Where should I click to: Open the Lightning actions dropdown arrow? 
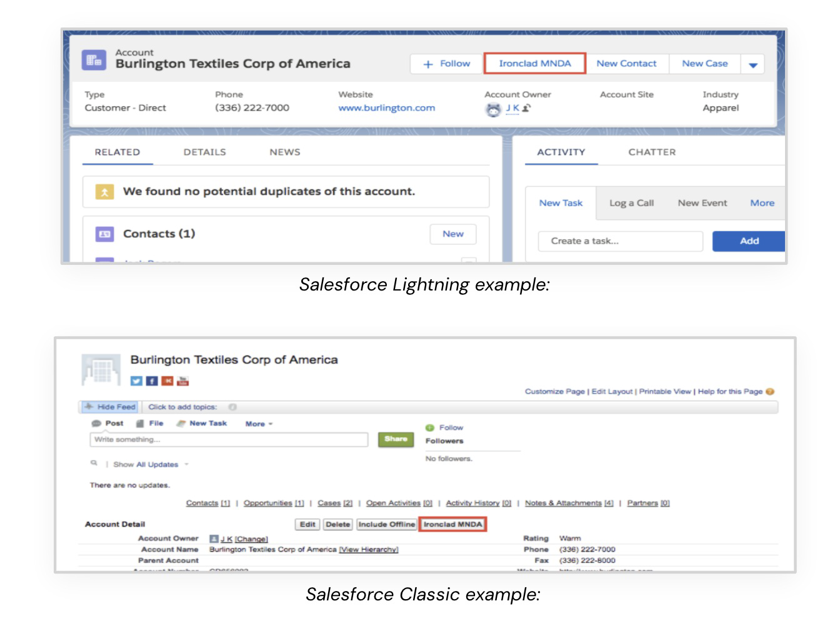[753, 64]
